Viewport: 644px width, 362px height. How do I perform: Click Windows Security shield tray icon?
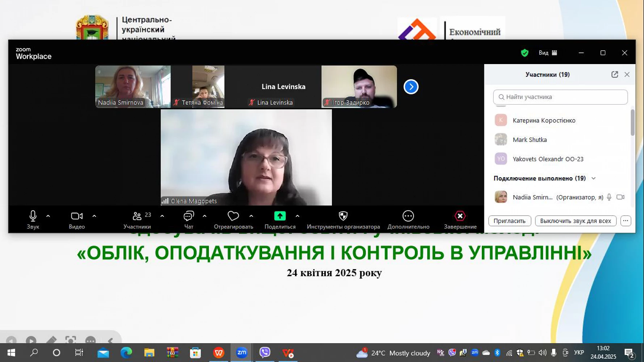point(520,353)
